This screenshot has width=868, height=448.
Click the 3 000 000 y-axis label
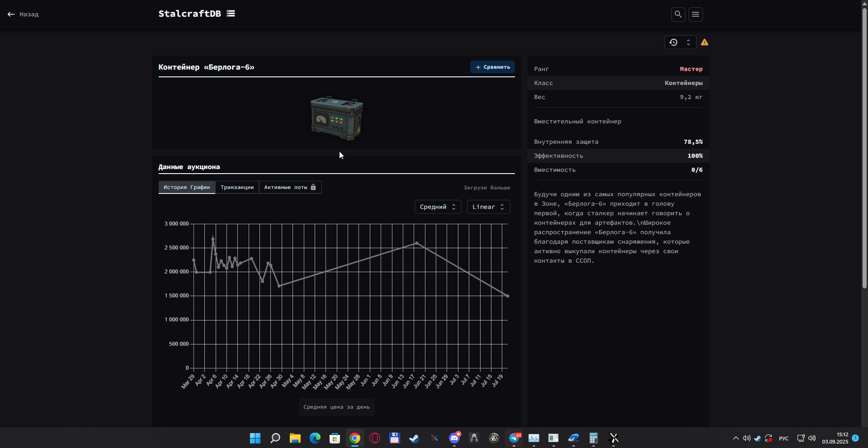click(x=176, y=224)
